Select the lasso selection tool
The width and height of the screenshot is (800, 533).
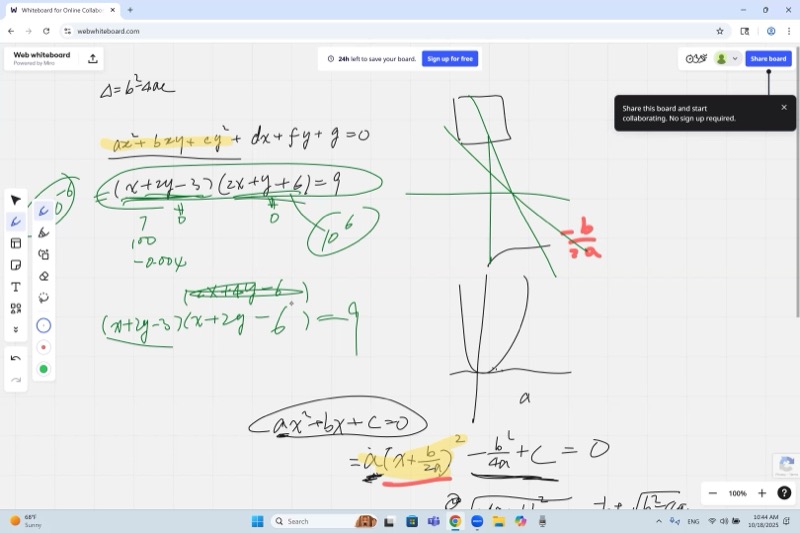(43, 298)
